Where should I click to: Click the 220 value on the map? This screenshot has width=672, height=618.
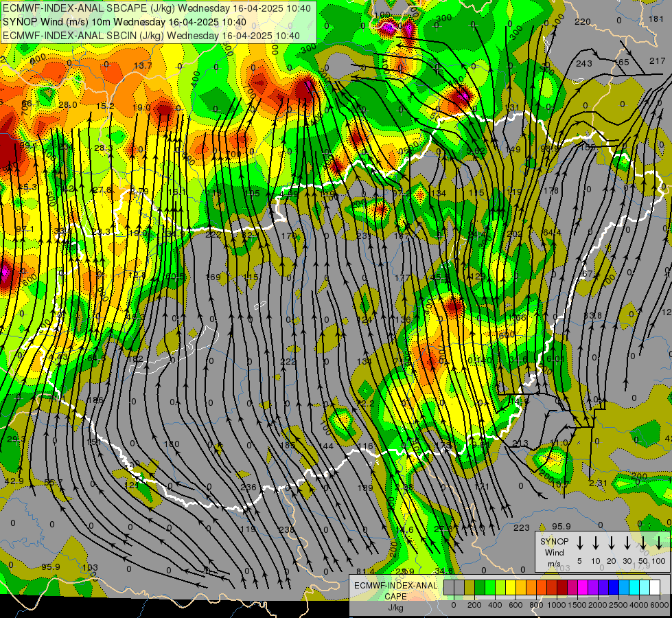(583, 21)
